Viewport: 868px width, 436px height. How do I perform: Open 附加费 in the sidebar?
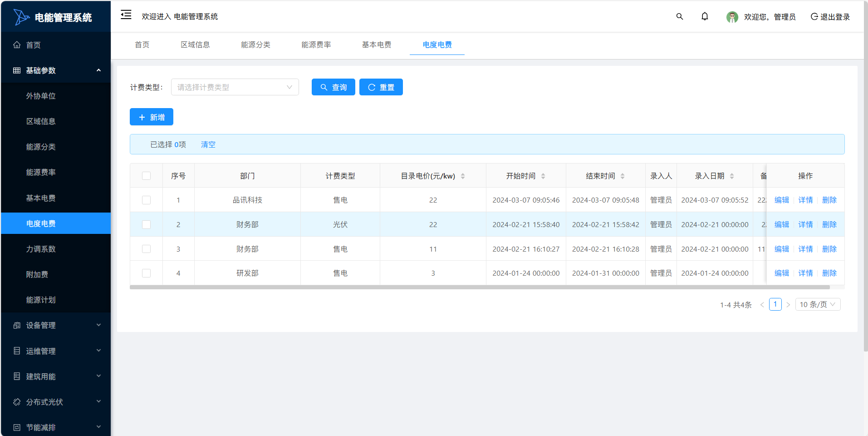tap(56, 274)
